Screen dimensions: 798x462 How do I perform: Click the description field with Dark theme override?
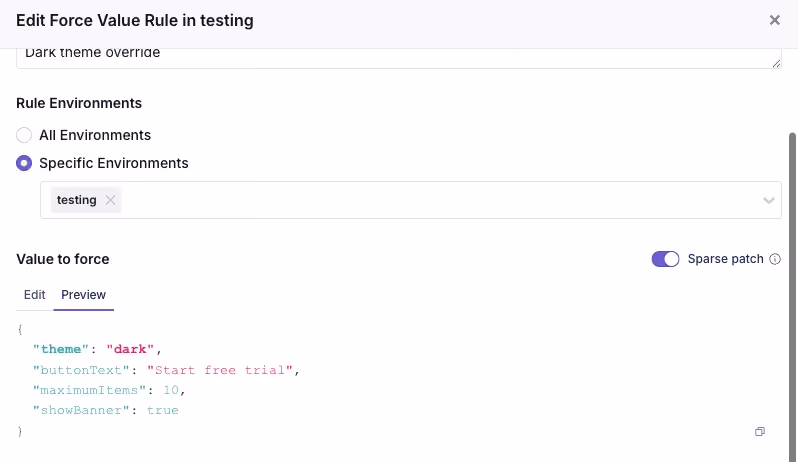399,58
